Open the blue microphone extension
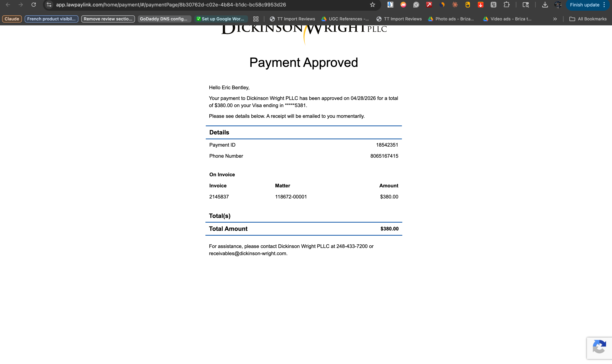This screenshot has height=364, width=612. 390,5
